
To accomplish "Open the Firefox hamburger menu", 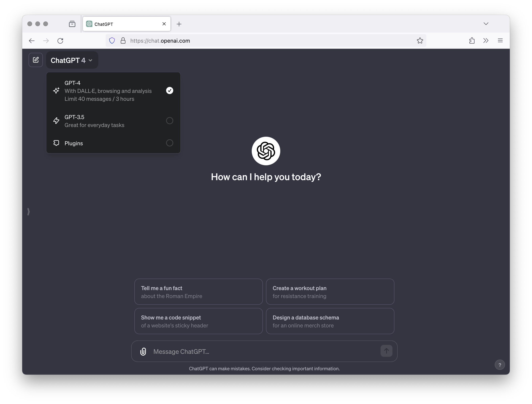I will click(500, 41).
